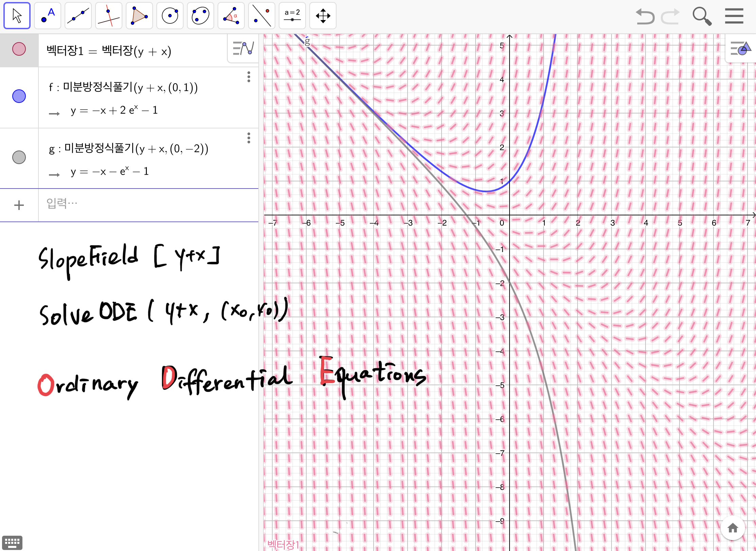756x551 pixels.
Task: Select the Polygon tool
Action: 139,16
